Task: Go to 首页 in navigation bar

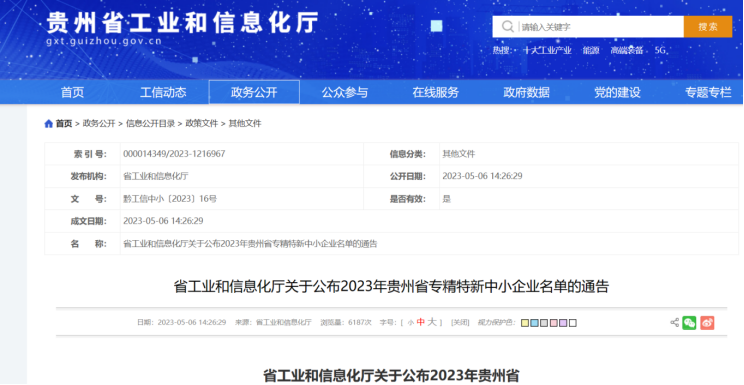Action: 72,93
